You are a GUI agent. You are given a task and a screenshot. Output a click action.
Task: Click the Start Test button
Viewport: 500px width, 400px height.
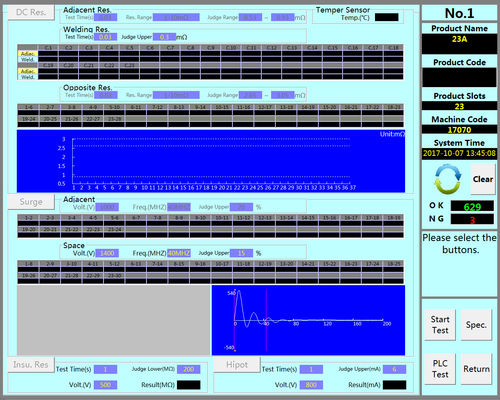click(440, 325)
